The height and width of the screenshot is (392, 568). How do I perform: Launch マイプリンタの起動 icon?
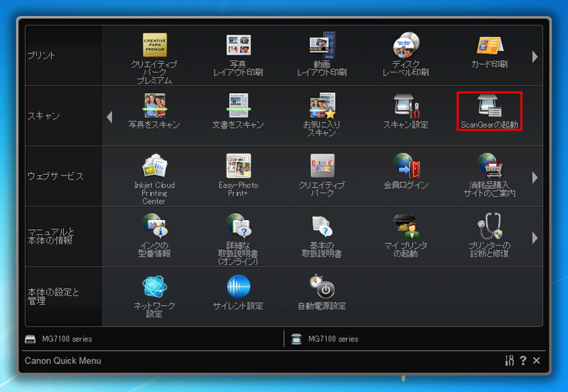pyautogui.click(x=405, y=226)
